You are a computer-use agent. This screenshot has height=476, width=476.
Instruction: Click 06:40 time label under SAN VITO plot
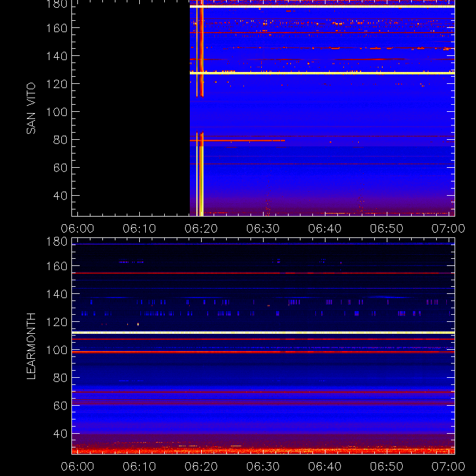tap(325, 228)
